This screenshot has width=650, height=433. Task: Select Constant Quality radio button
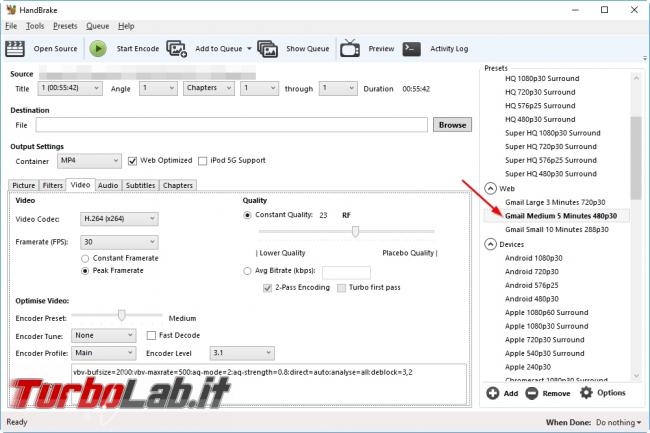[247, 215]
